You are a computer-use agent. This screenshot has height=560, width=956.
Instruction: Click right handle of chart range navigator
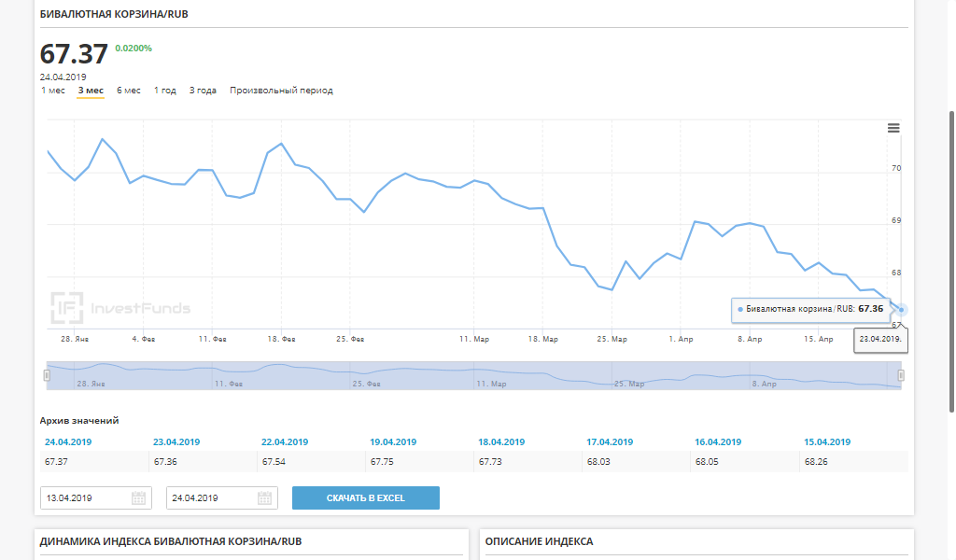(901, 375)
